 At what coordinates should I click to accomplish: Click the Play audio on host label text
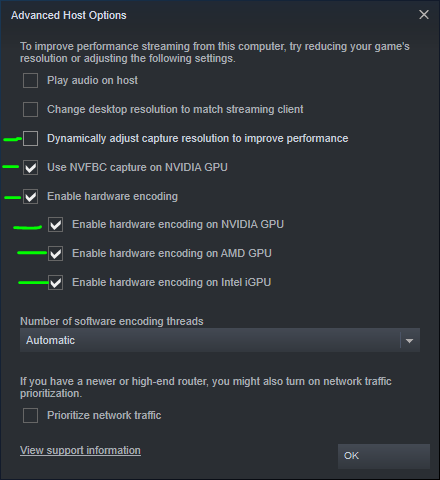tap(92, 80)
